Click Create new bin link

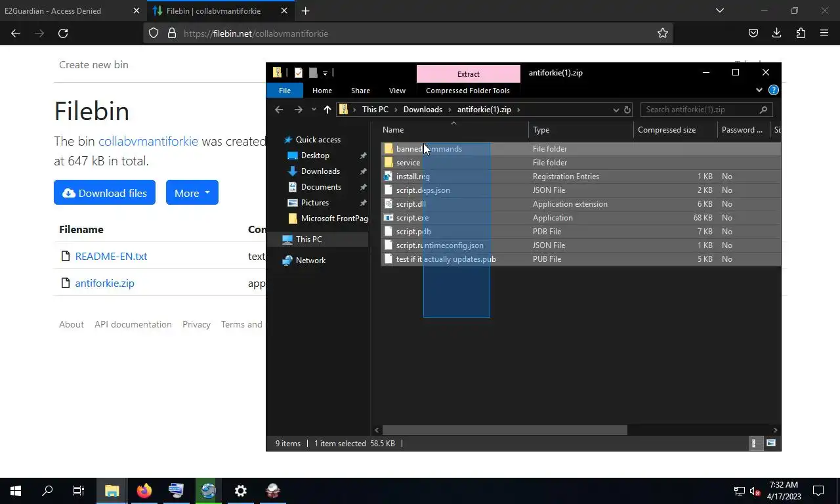point(94,64)
